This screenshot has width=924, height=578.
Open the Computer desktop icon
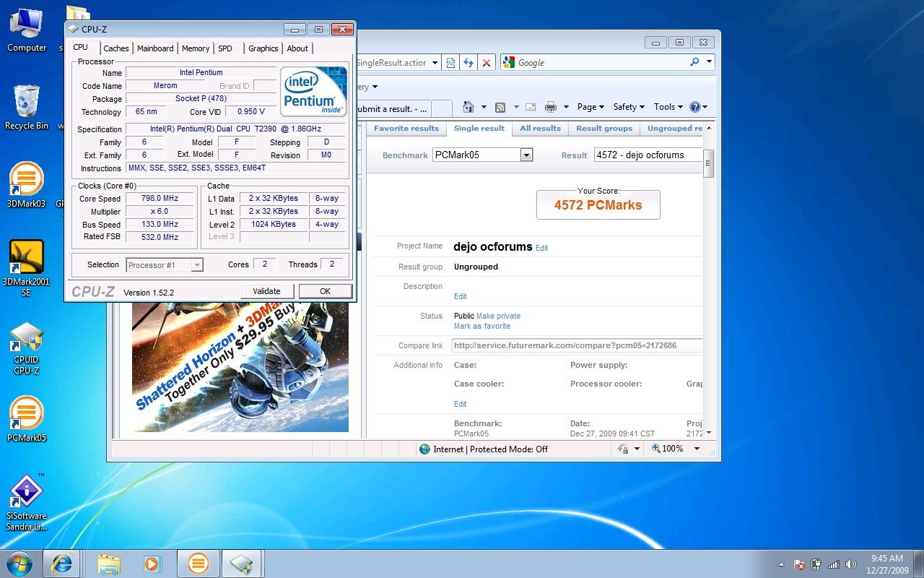pos(27,30)
